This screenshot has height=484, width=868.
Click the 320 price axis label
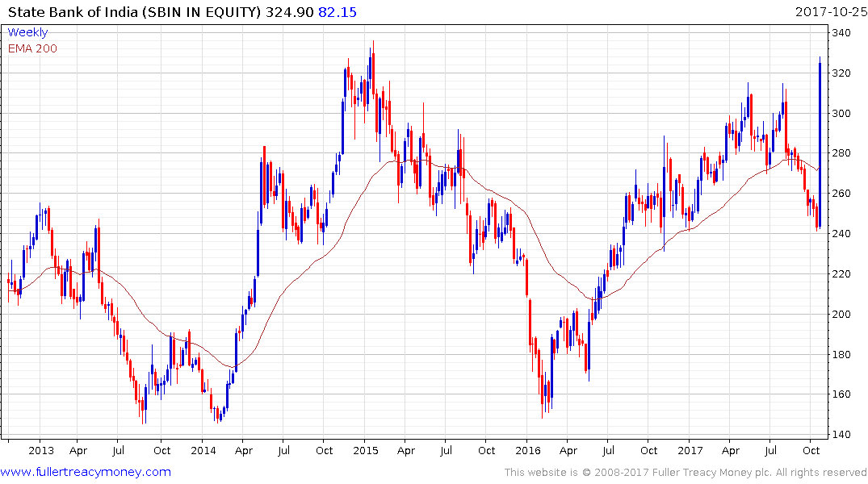(x=841, y=73)
